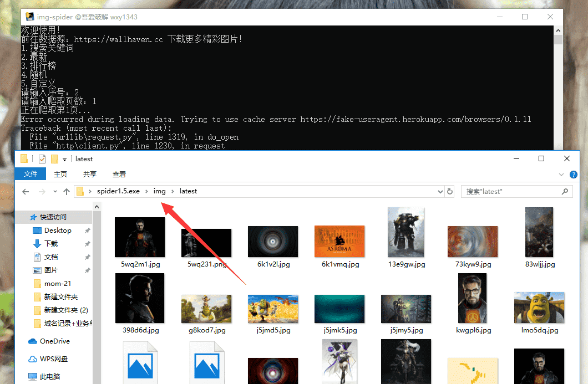Click the search magnifier icon
This screenshot has height=384, width=588.
click(x=565, y=191)
